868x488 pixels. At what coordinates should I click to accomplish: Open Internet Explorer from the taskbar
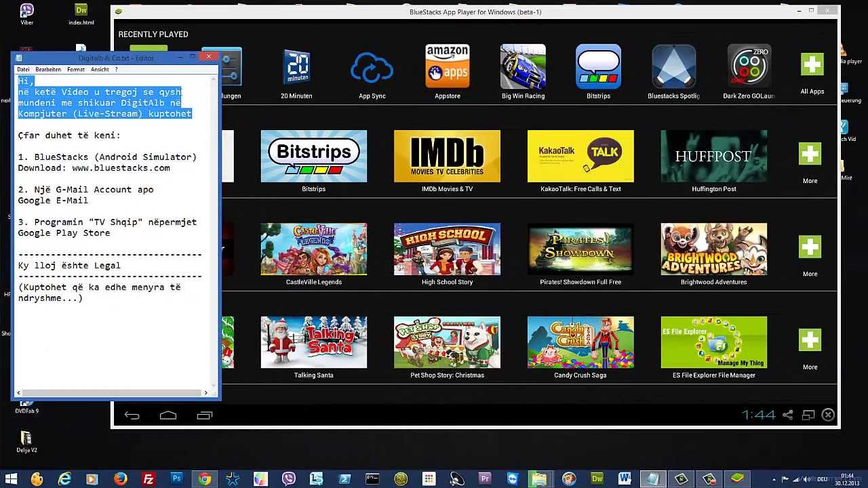point(64,479)
